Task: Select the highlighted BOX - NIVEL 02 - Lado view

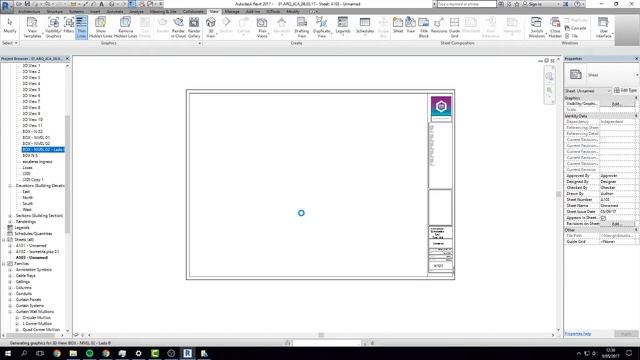Action: [x=43, y=149]
